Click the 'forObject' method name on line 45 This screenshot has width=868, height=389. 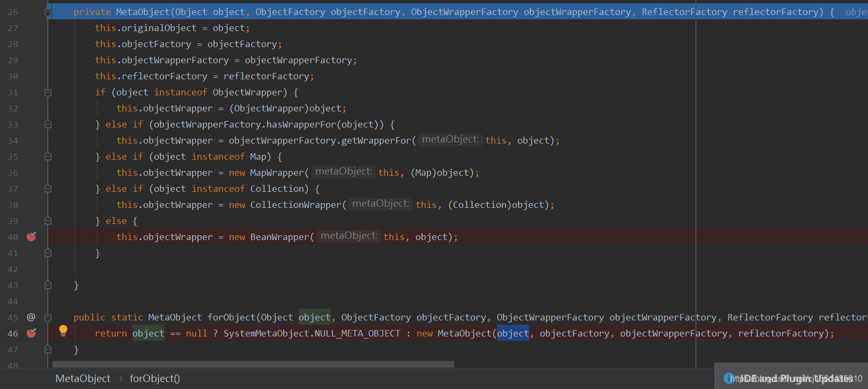(231, 317)
